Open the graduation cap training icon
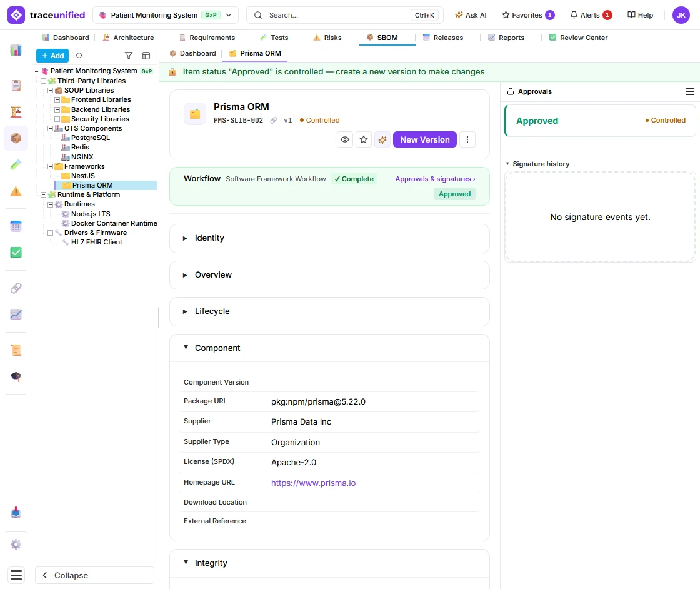Screen dimensions: 700x589 16,376
